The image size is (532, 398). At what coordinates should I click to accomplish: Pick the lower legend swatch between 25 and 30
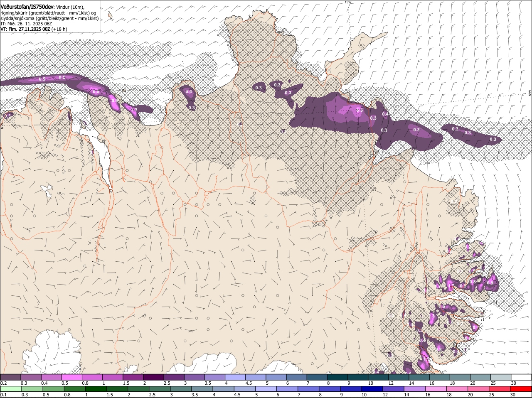500,389
